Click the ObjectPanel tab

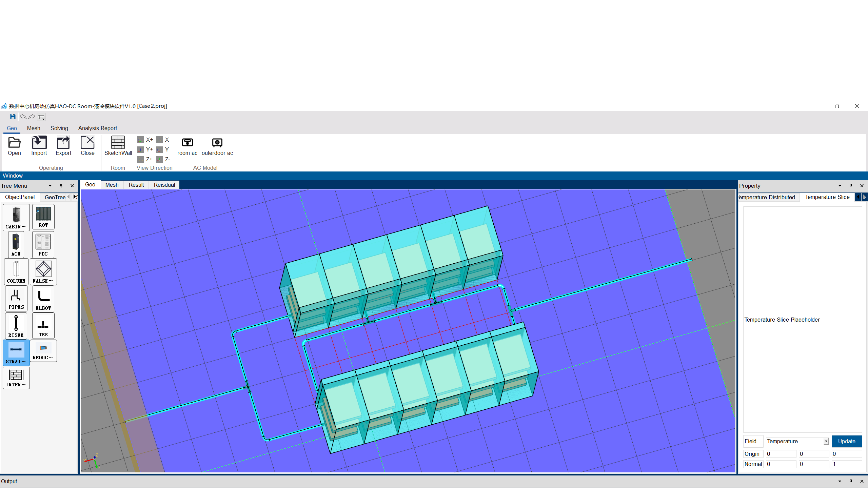pos(20,197)
